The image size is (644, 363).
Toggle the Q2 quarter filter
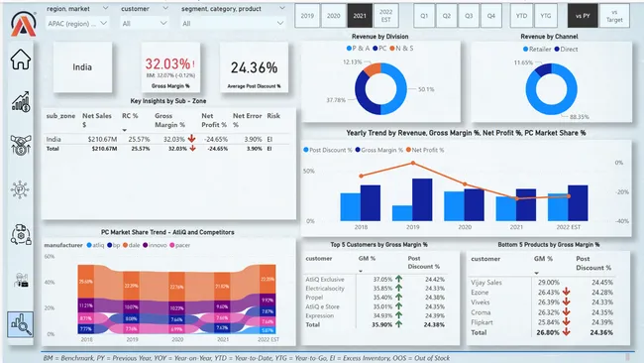[x=447, y=16]
